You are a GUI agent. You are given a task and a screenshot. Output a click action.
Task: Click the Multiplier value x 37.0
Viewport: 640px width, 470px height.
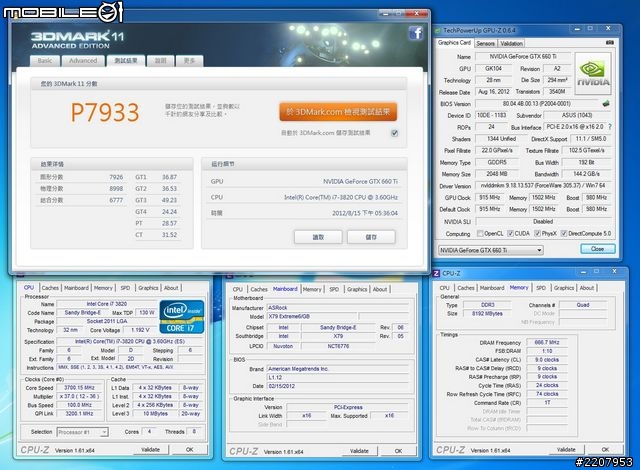[79, 397]
